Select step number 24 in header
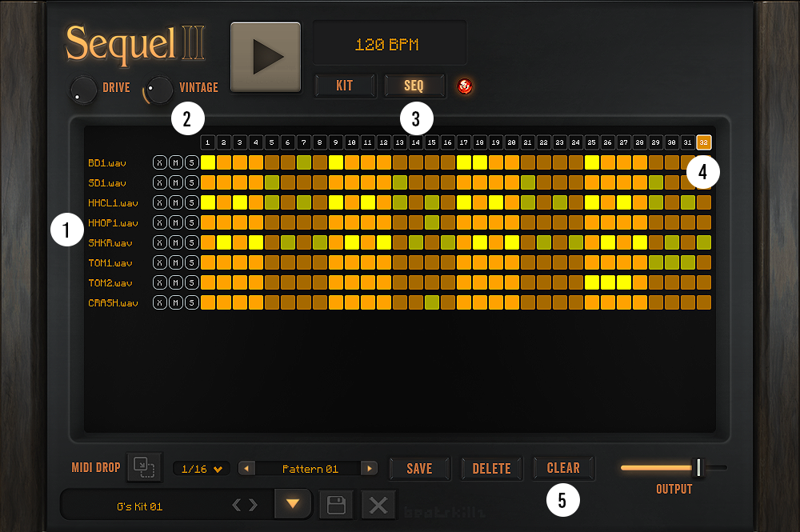The image size is (800, 532). [575, 142]
